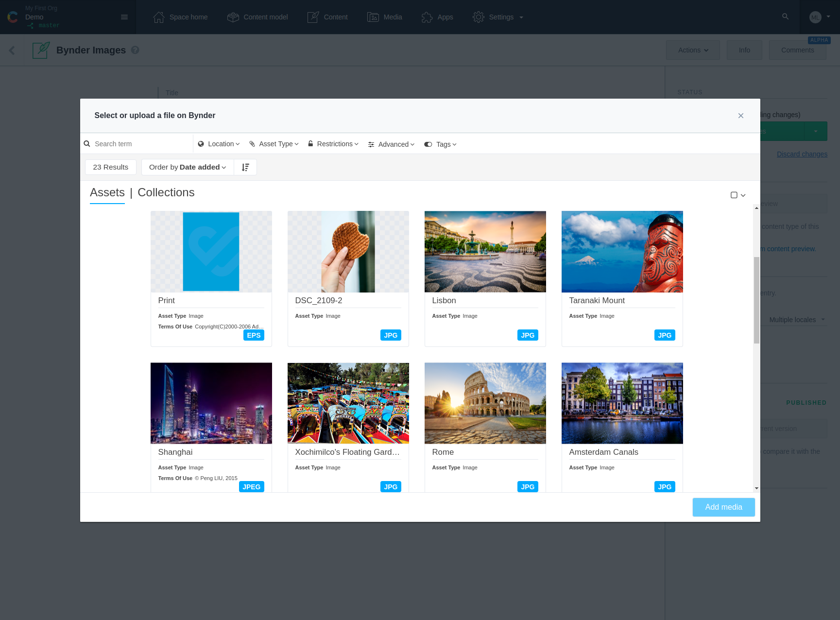Image resolution: width=840 pixels, height=620 pixels.
Task: Open the Comments button
Action: (x=798, y=50)
